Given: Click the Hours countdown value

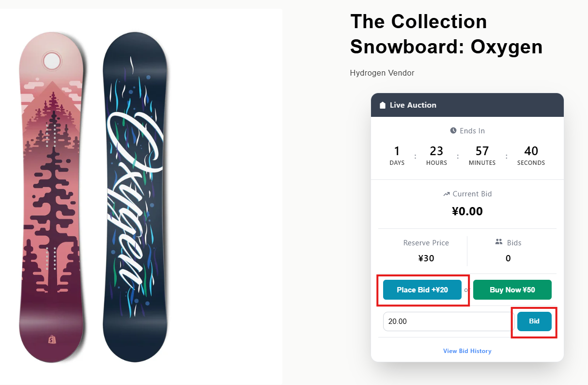Looking at the screenshot, I should [436, 151].
